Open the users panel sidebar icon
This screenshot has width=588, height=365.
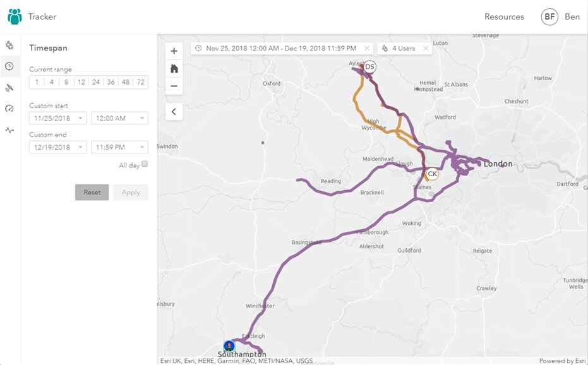[9, 45]
